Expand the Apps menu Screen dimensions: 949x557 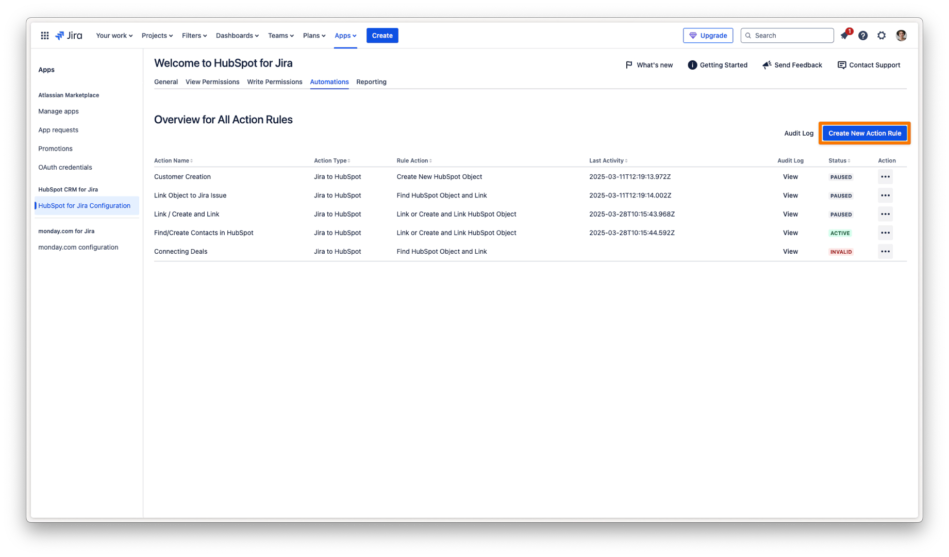tap(346, 36)
